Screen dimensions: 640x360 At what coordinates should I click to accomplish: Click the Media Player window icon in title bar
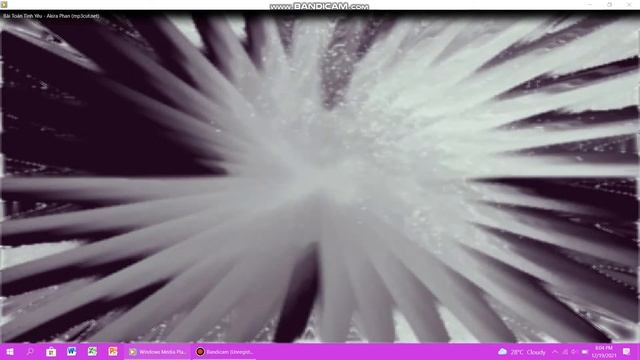(x=4, y=4)
